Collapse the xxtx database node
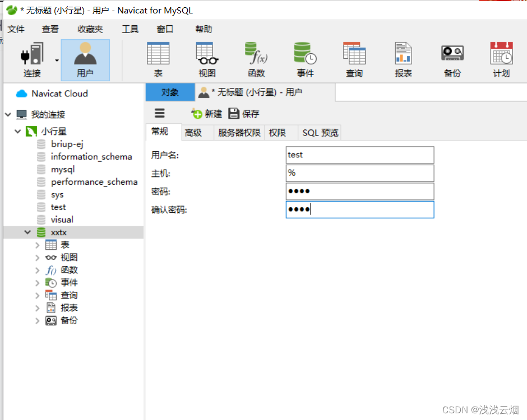 point(27,232)
